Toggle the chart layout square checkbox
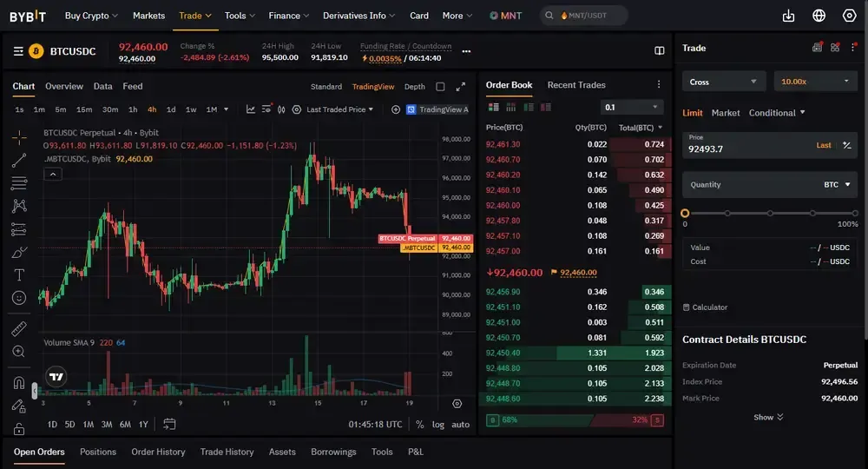The image size is (868, 469). 440,87
